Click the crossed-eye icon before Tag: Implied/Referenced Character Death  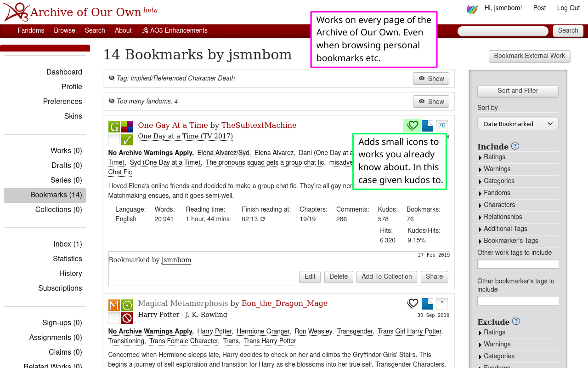111,78
